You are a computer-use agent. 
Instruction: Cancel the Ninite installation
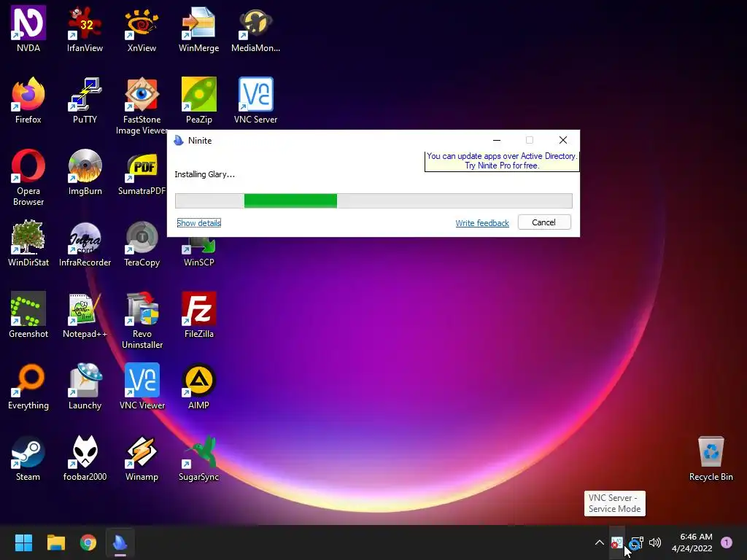(544, 222)
